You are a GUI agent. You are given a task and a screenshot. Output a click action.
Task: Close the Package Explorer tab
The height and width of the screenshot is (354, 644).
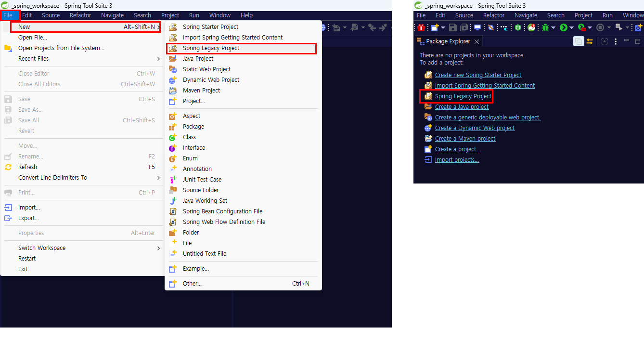477,42
